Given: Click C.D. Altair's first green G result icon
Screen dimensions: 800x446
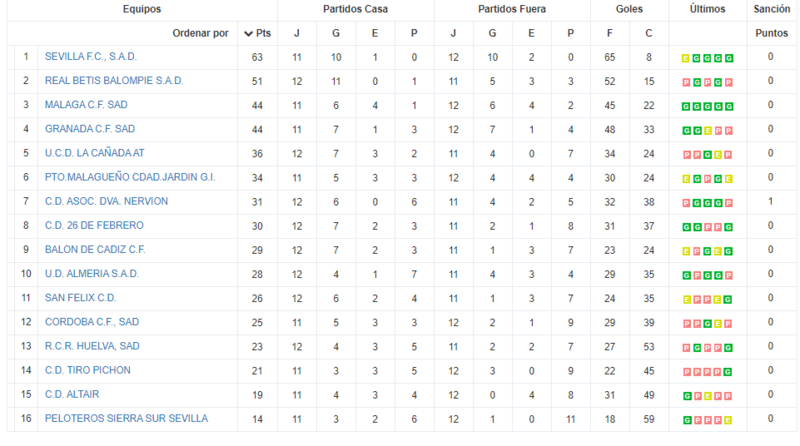Looking at the screenshot, I should pos(687,396).
